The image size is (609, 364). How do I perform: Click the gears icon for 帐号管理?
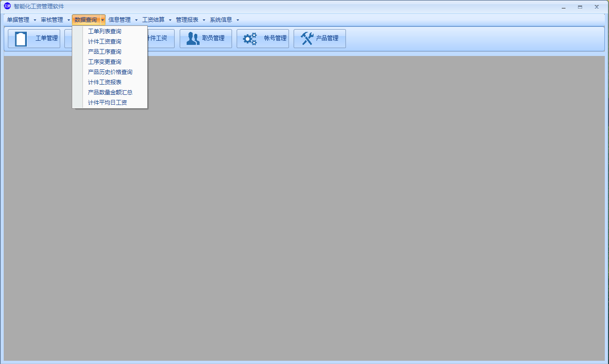250,38
